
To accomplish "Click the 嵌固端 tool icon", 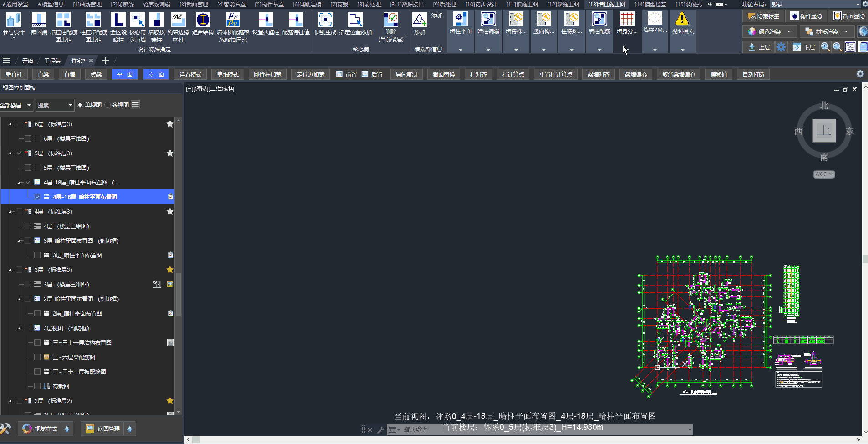I will click(39, 20).
